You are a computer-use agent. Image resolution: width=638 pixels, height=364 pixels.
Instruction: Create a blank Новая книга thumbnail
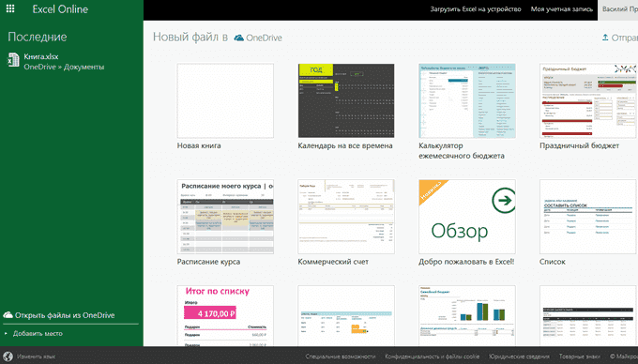click(x=225, y=100)
